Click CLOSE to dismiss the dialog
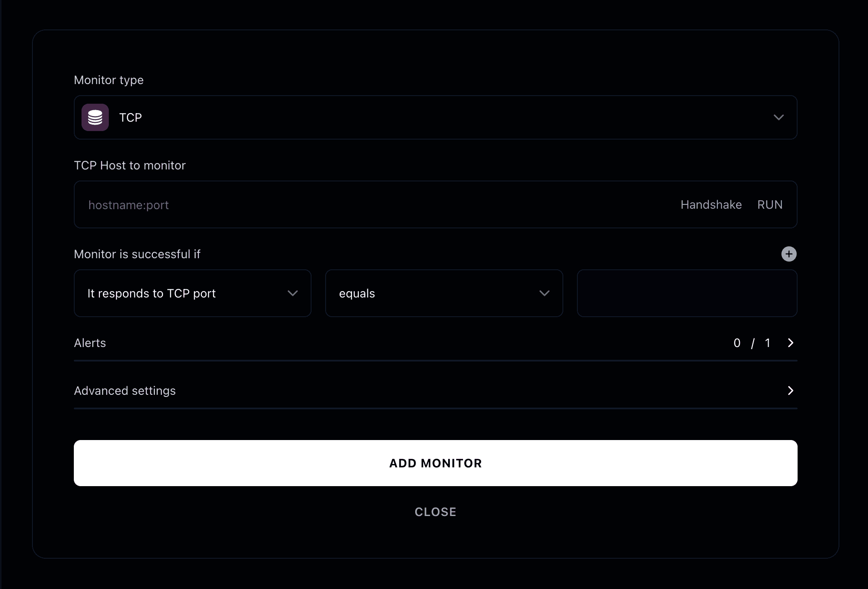Screen dimensions: 868x589 [x=435, y=512]
